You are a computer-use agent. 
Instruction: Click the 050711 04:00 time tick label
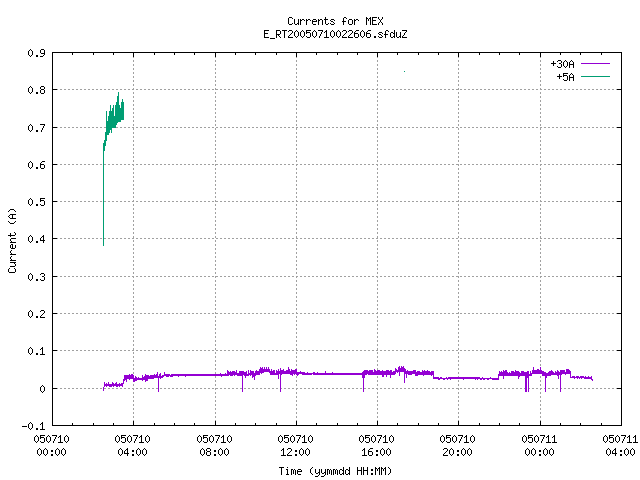(620, 446)
